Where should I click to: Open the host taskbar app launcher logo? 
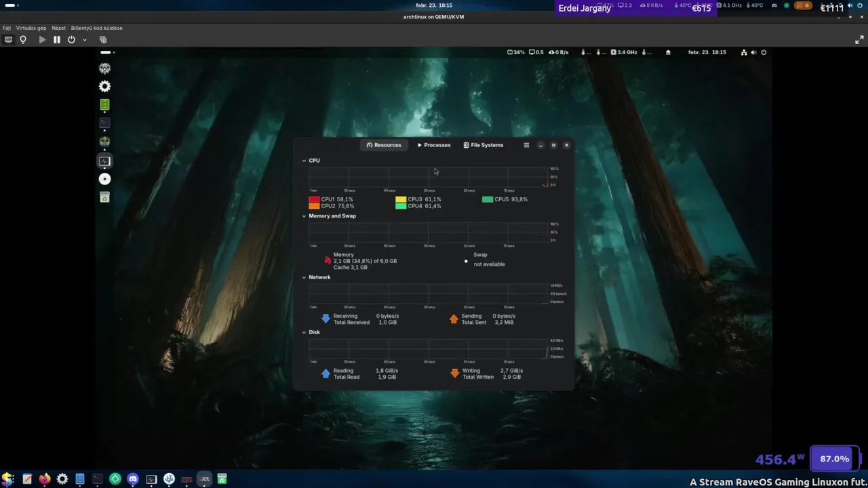tap(7, 479)
